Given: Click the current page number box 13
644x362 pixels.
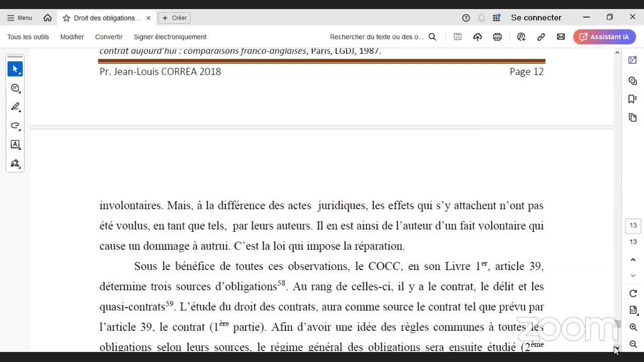Looking at the screenshot, I should click(x=633, y=226).
